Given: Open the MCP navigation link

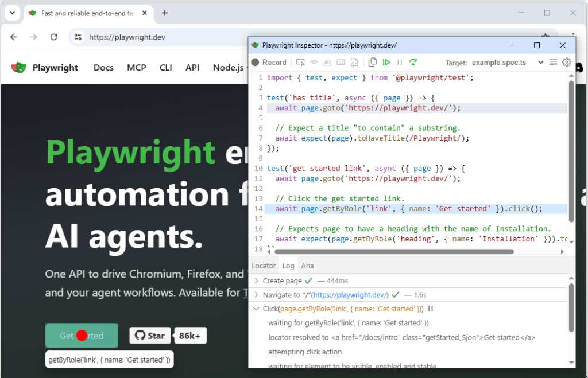Looking at the screenshot, I should [137, 68].
